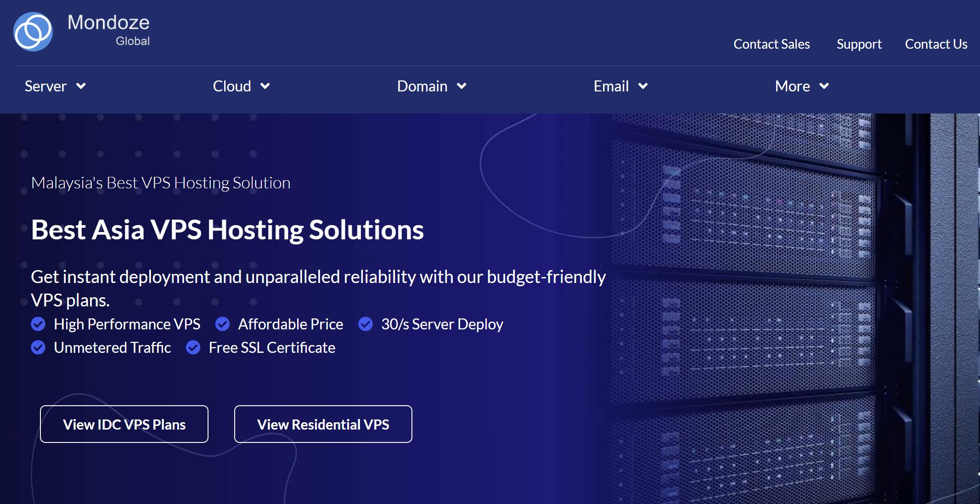This screenshot has width=980, height=504.
Task: Click the Mondoze Global circular logo icon
Action: point(33,32)
